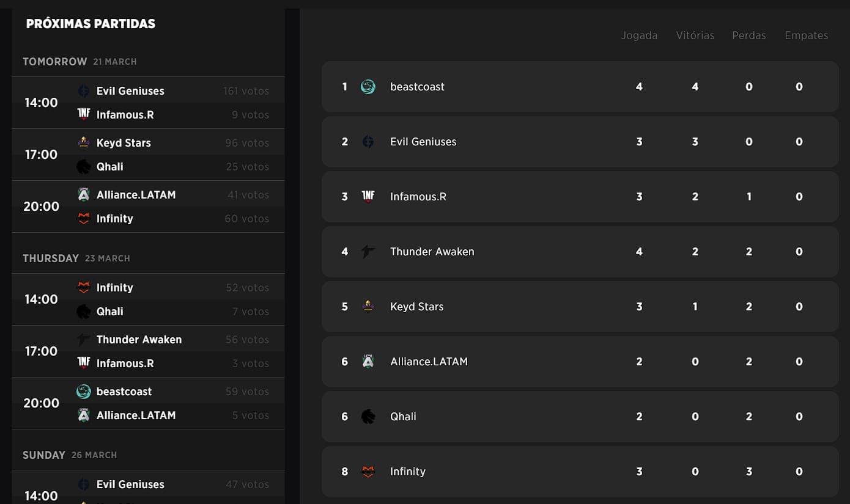Select the Infamous.R logo in the standings table
850x504 pixels.
point(368,196)
